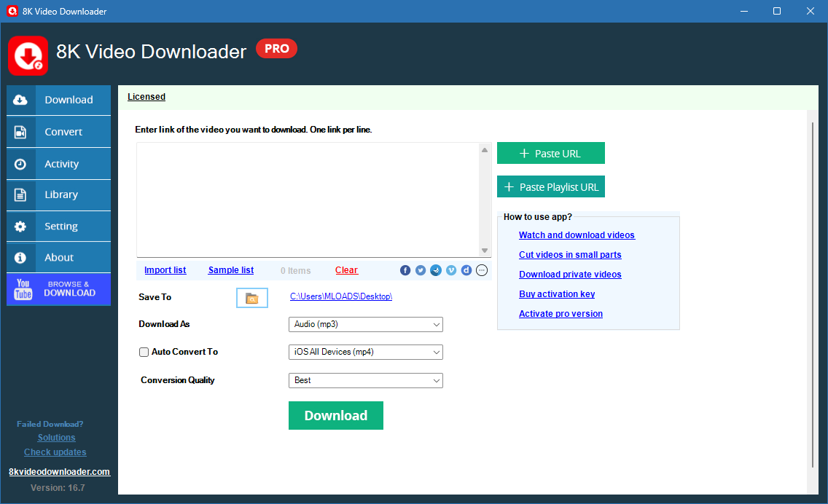Click the 'Save To' label
The height and width of the screenshot is (504, 828).
coord(155,297)
